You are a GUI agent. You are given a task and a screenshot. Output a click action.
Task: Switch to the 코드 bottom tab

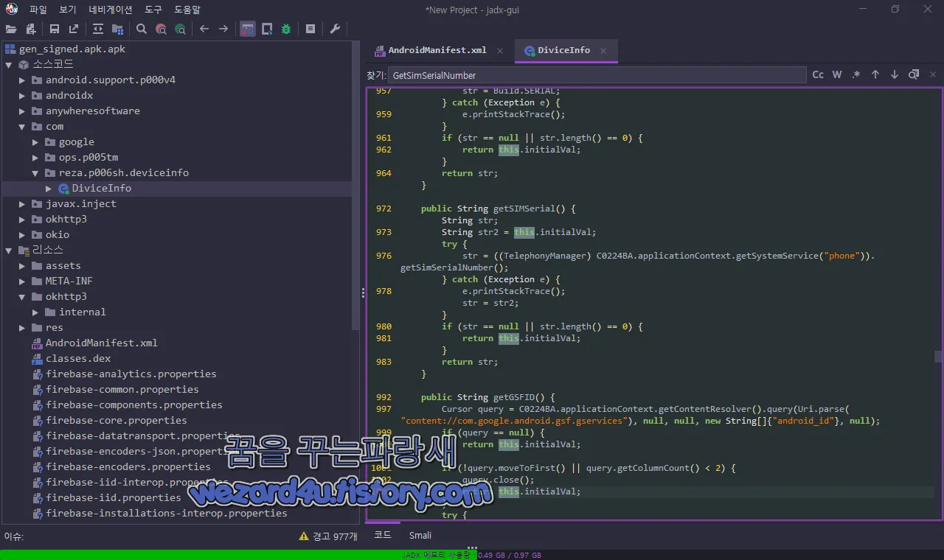coord(382,535)
